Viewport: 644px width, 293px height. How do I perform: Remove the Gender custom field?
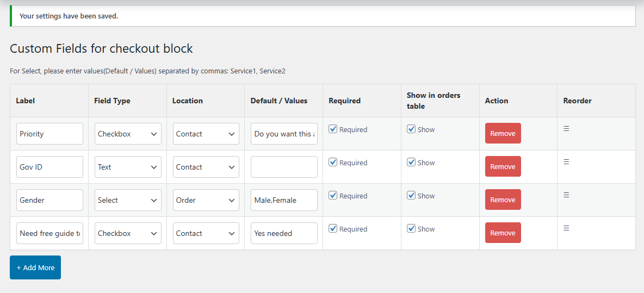[x=503, y=200]
